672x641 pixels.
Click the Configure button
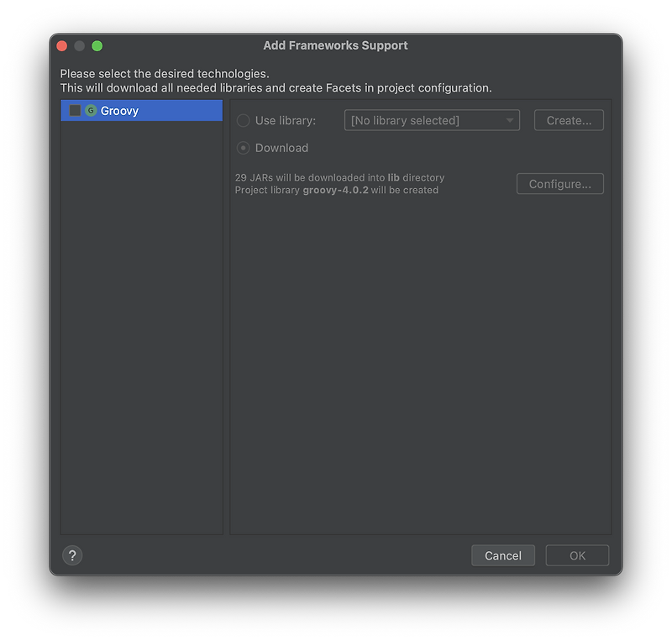pos(559,183)
